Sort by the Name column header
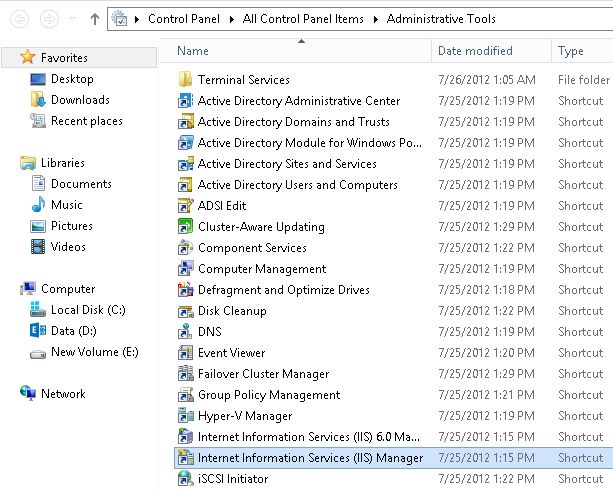Image resolution: width=613 pixels, height=490 pixels. point(296,51)
